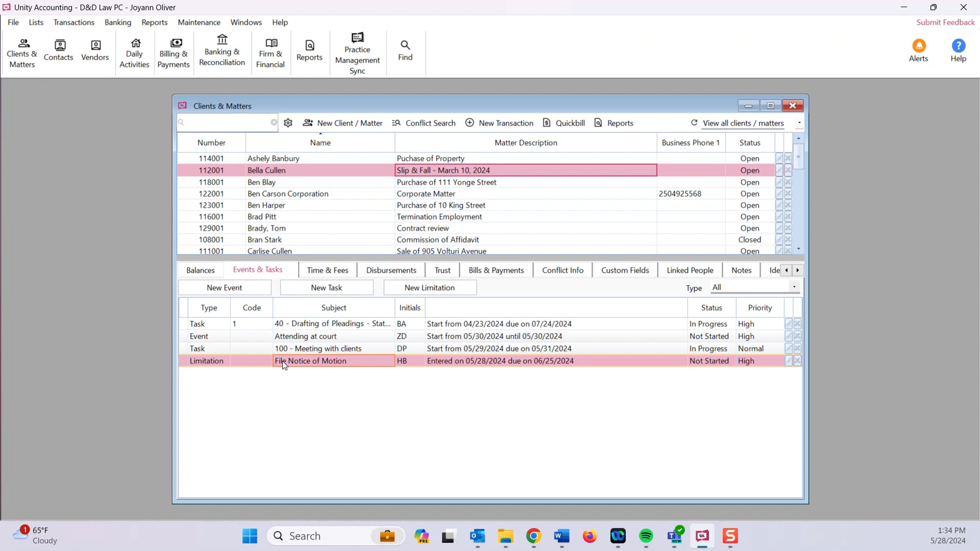Screen dimensions: 980x551
Task: Click the New Limitation button
Action: (430, 287)
